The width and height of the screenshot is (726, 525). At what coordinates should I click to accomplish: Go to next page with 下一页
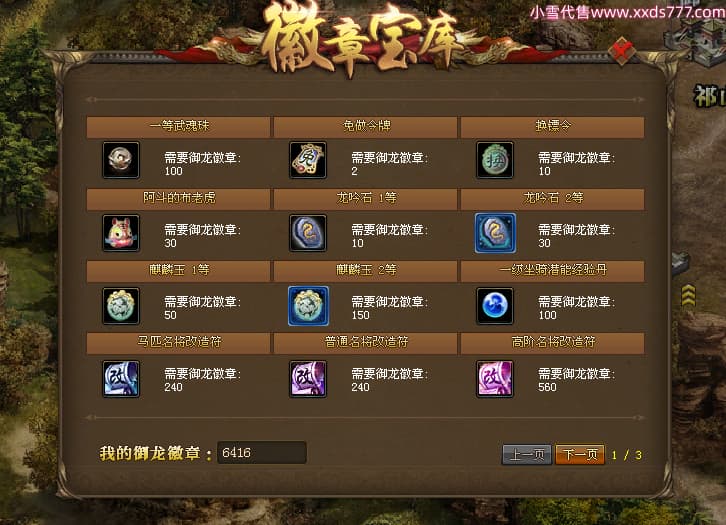pos(580,454)
